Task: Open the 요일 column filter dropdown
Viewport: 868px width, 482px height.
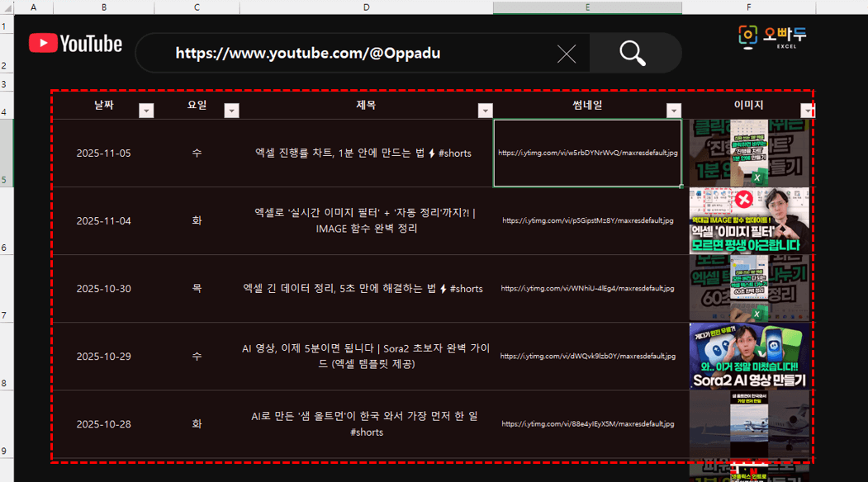Action: (x=231, y=111)
